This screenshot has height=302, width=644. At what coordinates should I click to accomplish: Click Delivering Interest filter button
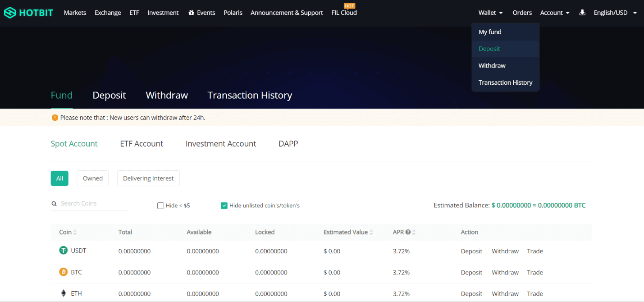[x=148, y=178]
